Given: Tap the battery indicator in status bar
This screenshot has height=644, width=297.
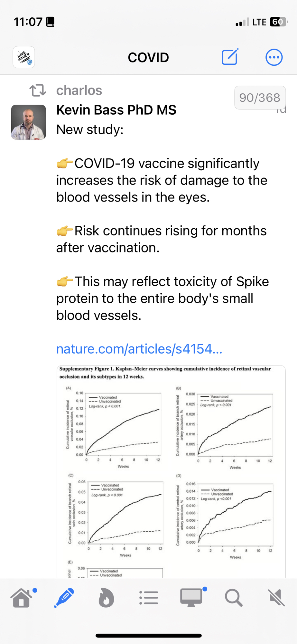Looking at the screenshot, I should [x=278, y=22].
